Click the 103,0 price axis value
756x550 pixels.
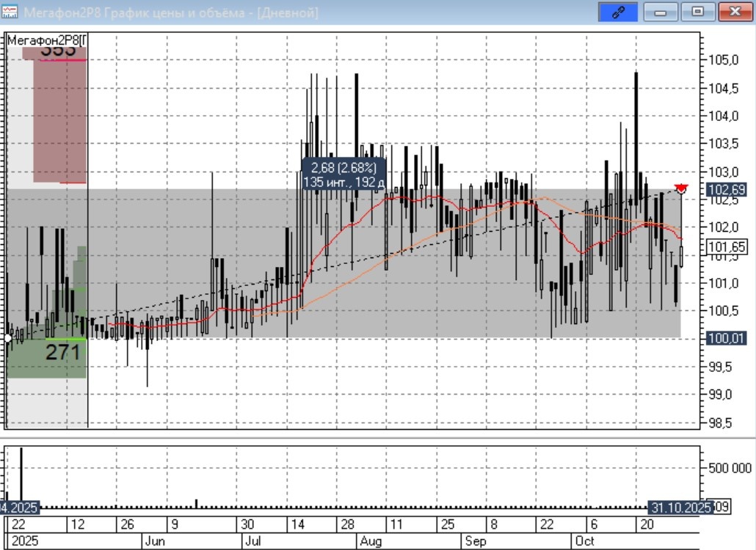pos(723,172)
